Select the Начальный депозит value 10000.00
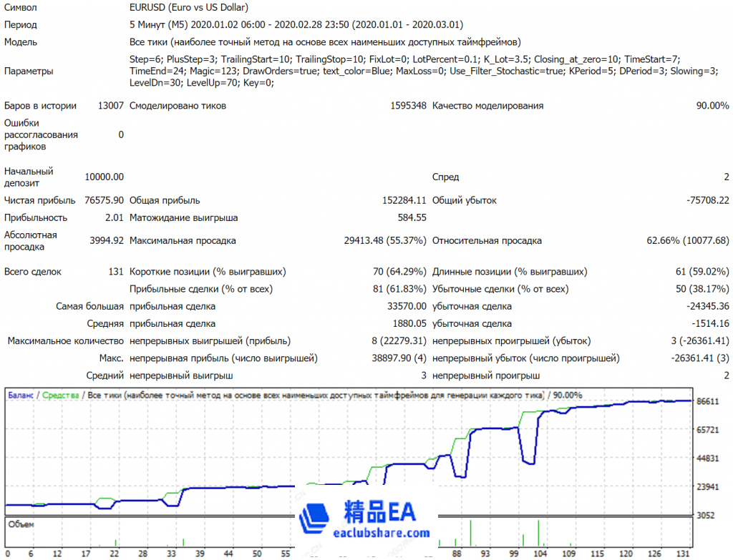 [104, 177]
